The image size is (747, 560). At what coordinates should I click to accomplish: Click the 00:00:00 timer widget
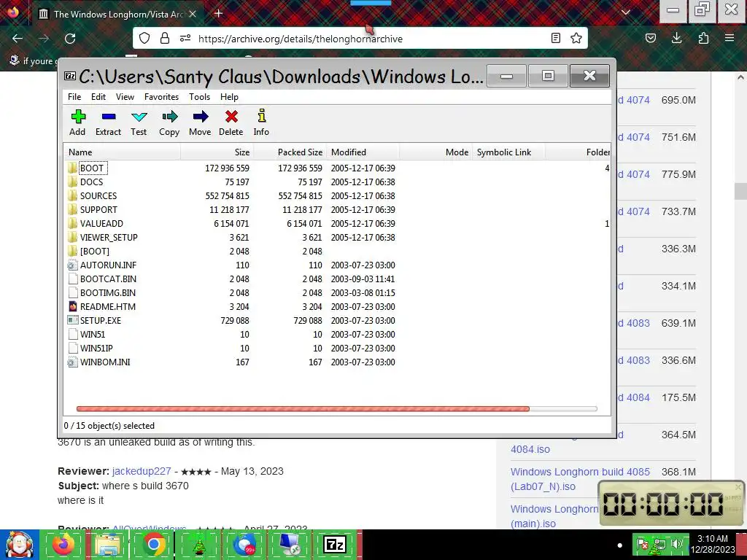pos(671,503)
